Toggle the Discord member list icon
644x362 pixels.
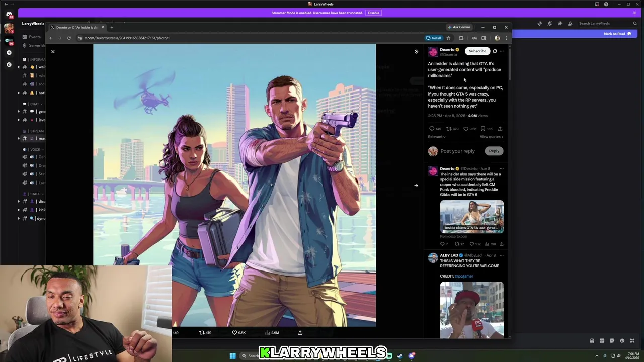point(570,23)
